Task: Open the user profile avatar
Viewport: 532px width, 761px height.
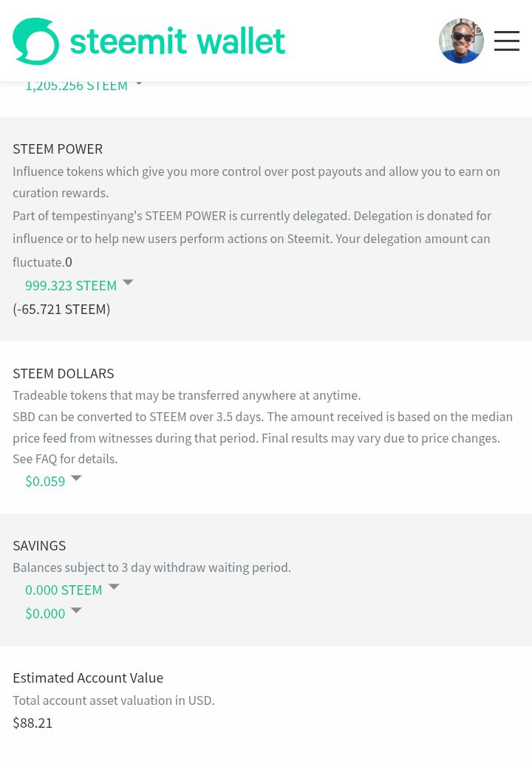Action: point(461,41)
